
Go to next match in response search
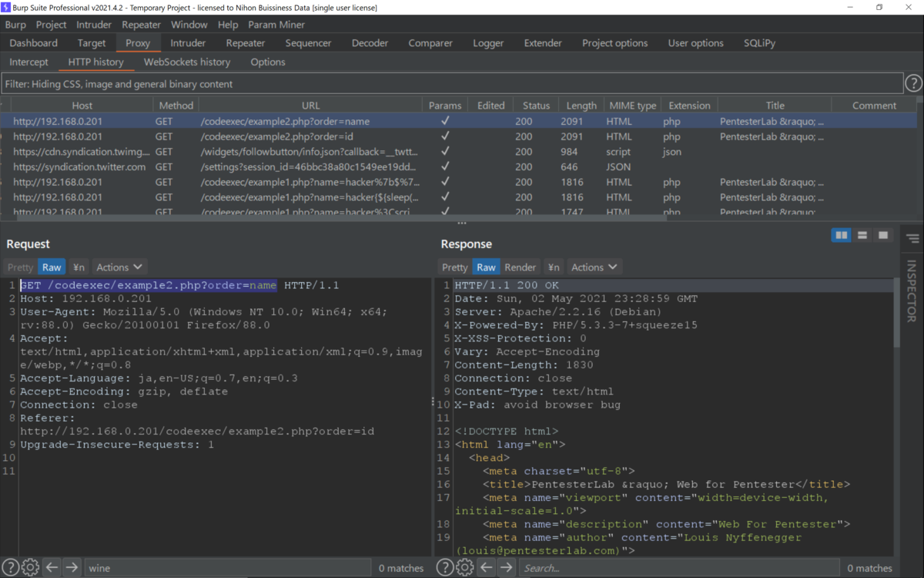506,568
